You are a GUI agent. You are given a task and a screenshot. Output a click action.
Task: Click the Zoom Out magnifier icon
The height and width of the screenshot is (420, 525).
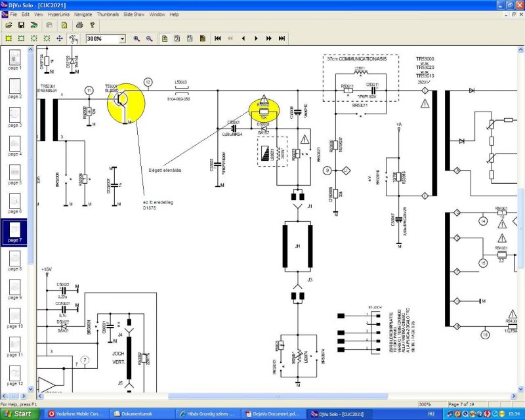pos(150,39)
